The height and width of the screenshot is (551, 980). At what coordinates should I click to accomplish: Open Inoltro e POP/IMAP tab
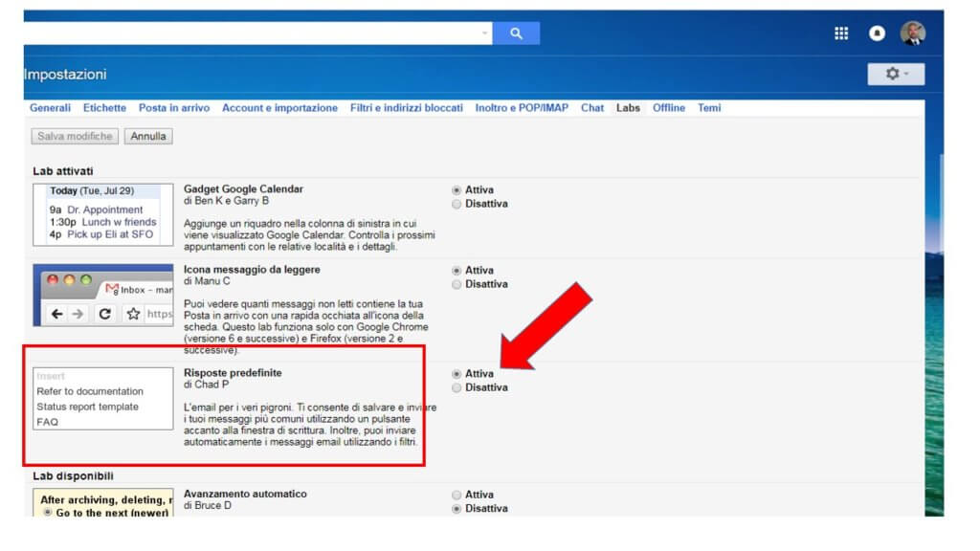tap(522, 107)
